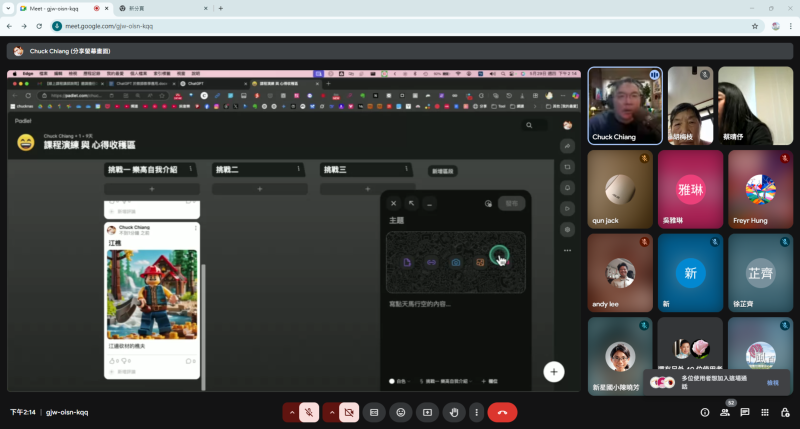Click the View link in join notification

point(772,382)
